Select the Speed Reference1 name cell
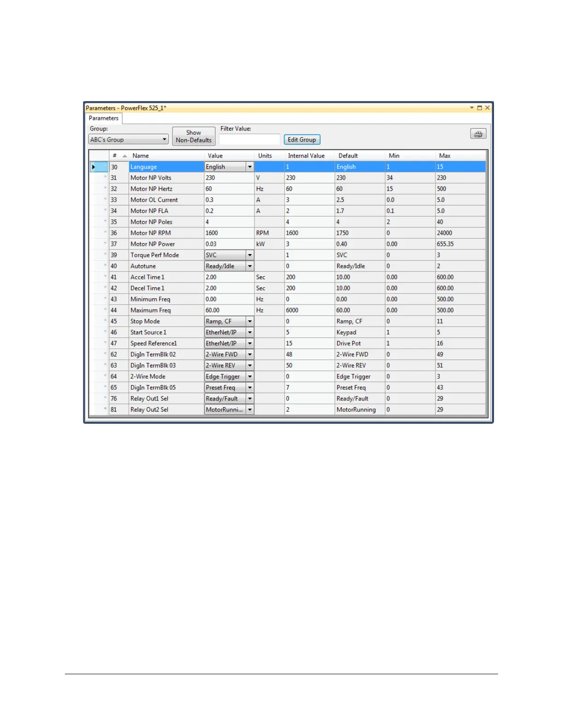This screenshot has height=728, width=563. (167, 343)
